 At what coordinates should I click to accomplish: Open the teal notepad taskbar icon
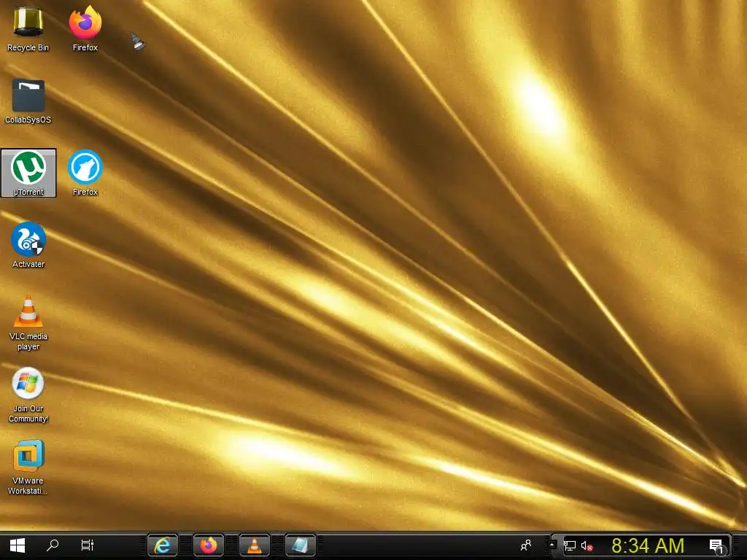[x=300, y=545]
